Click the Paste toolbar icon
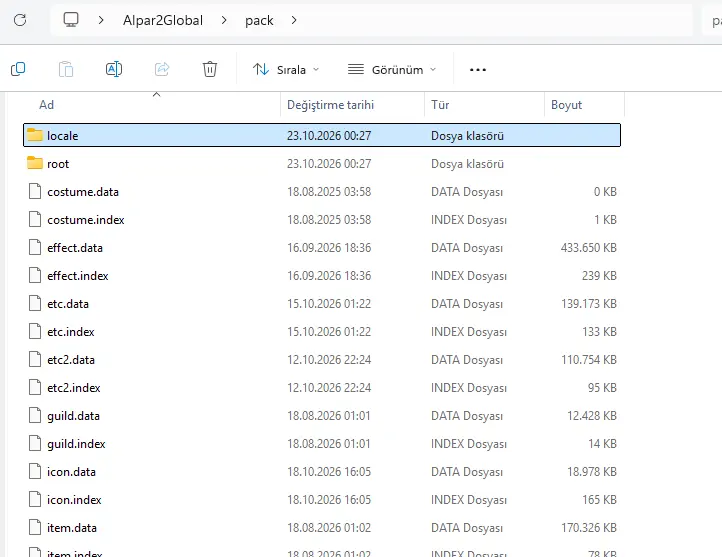 [x=66, y=69]
